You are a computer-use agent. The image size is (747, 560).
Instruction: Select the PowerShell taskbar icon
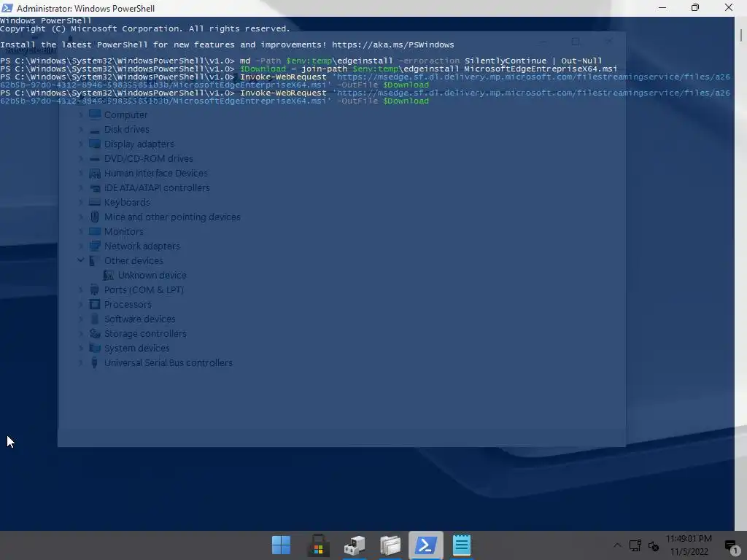[x=425, y=545]
